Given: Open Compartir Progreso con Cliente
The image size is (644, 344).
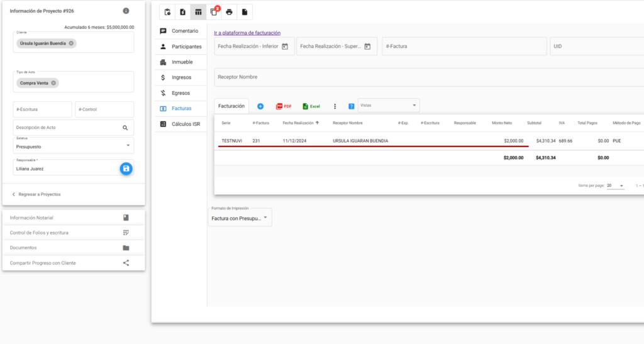Looking at the screenshot, I should point(74,263).
